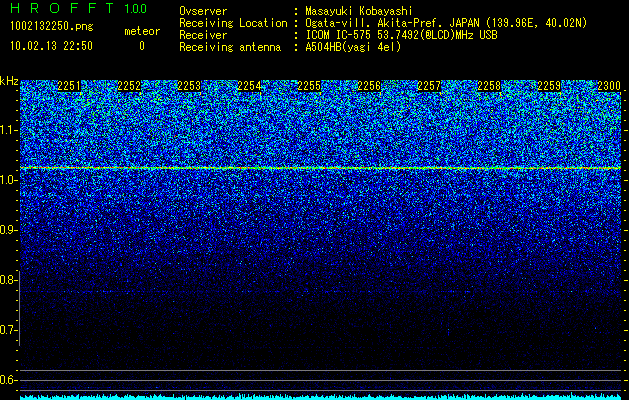Click the observer name Masayuki Kobayashi

359,11
